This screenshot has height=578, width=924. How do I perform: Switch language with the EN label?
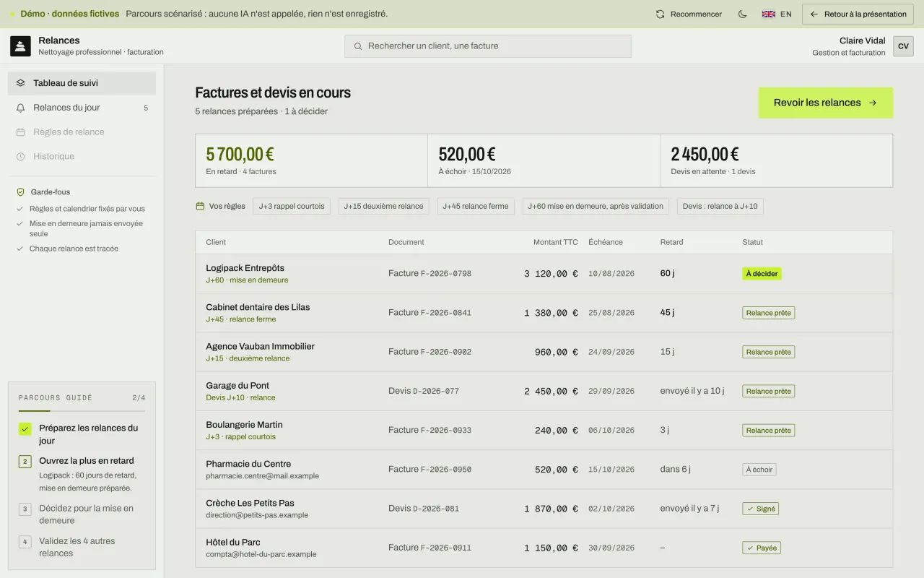coord(786,14)
